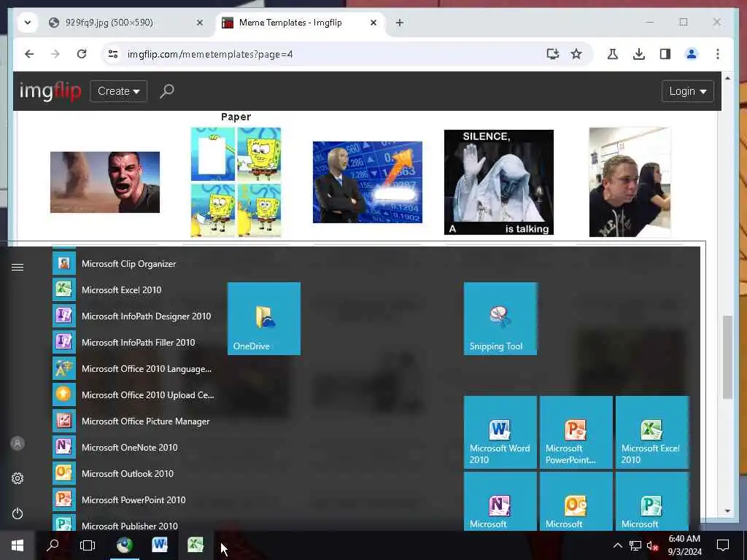Open the Outlook tile in Start
Screen dimensions: 747x560
pos(576,502)
